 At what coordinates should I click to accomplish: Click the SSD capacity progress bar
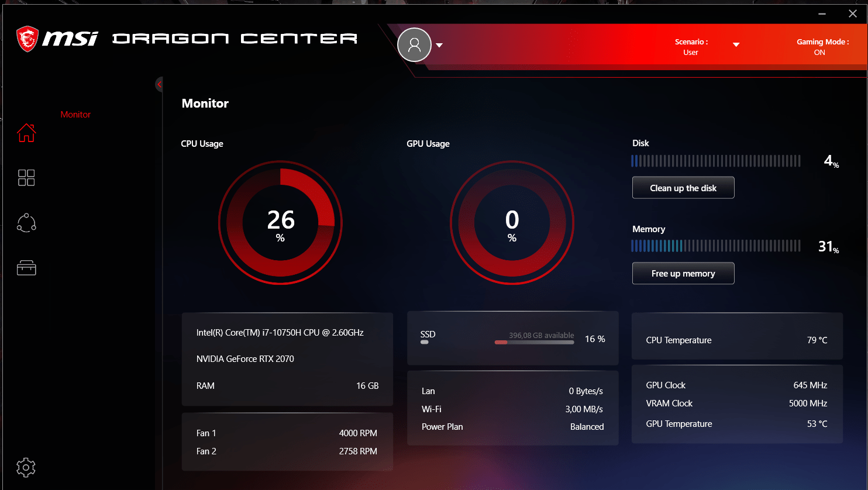[x=534, y=343]
